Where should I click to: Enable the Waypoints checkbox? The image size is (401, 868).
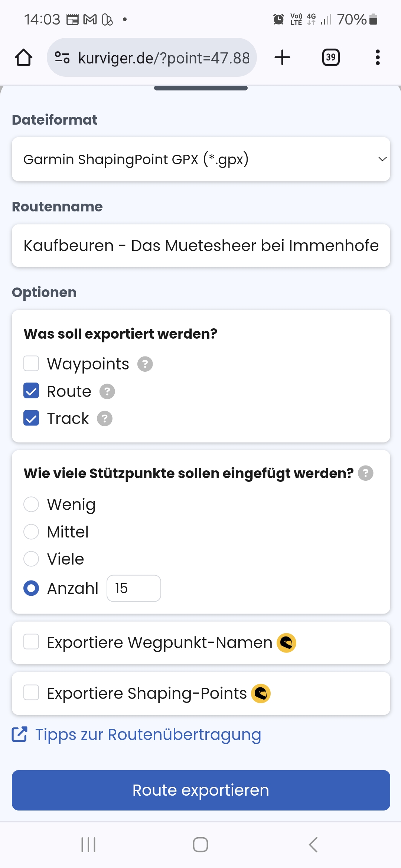(31, 364)
